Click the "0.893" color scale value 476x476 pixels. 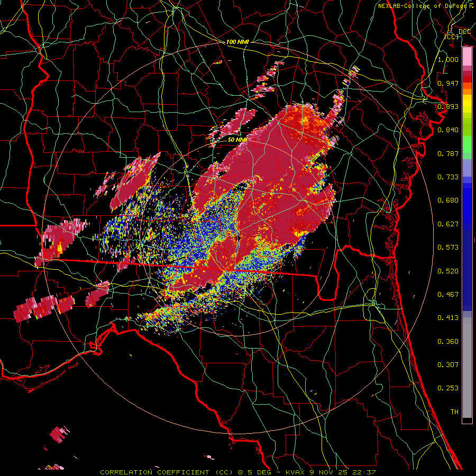(448, 106)
